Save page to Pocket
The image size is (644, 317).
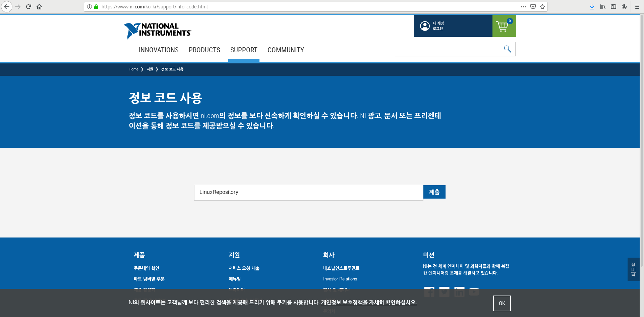[x=533, y=7]
